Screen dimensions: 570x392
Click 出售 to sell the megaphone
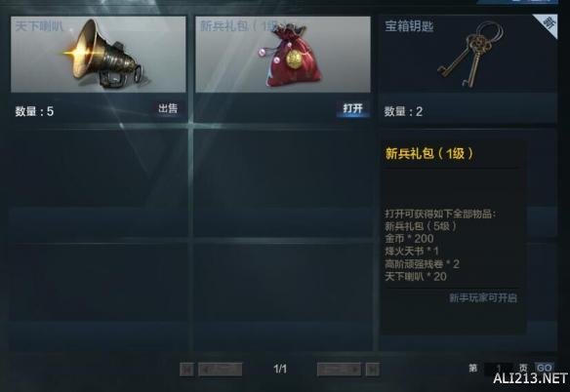pos(168,108)
